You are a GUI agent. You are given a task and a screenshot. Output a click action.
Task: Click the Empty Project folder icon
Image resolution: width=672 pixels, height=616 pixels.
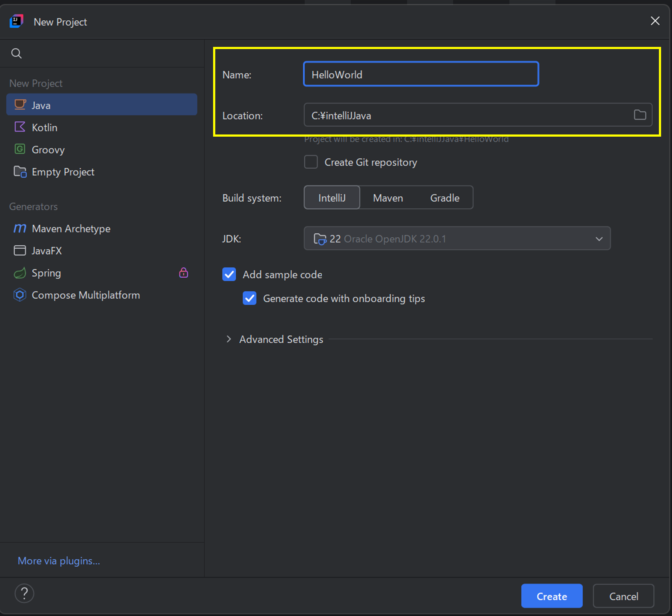pyautogui.click(x=20, y=172)
